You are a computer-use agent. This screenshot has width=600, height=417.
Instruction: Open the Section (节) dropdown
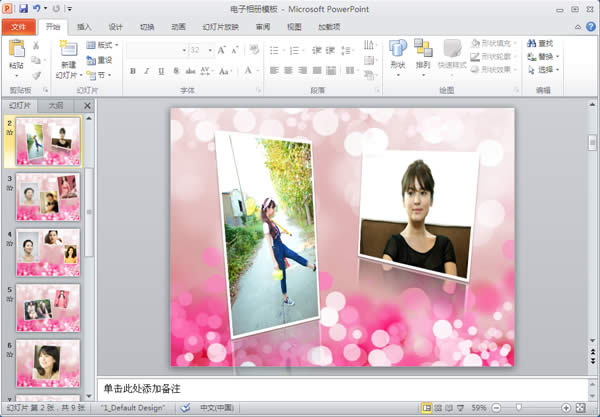point(103,73)
